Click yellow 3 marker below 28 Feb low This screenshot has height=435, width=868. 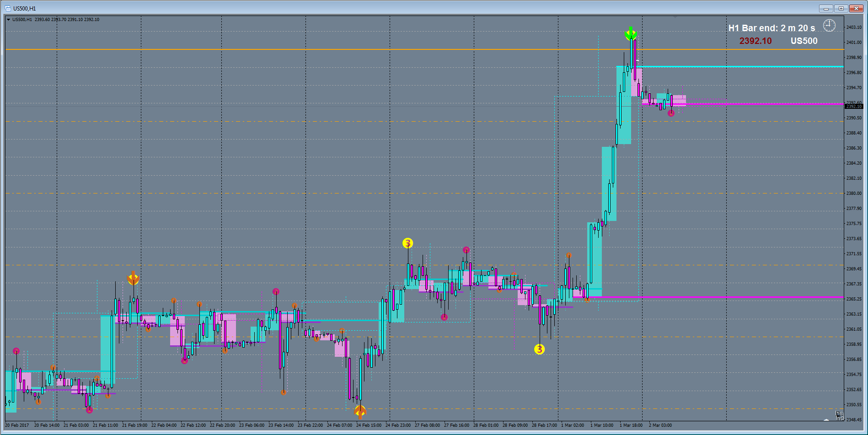[539, 349]
